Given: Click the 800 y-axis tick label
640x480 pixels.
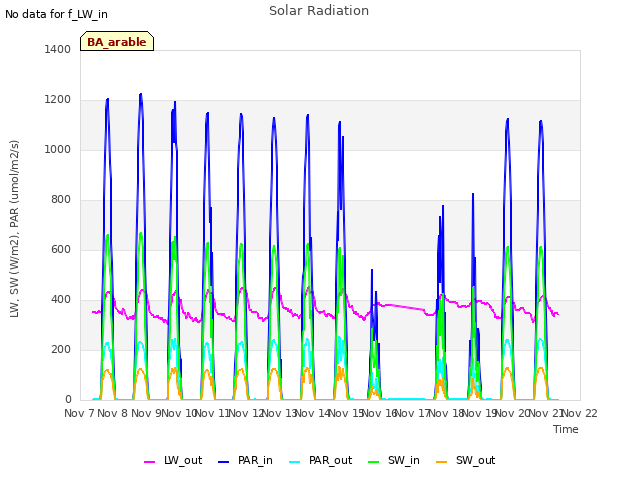Looking at the screenshot, I should click(61, 200).
